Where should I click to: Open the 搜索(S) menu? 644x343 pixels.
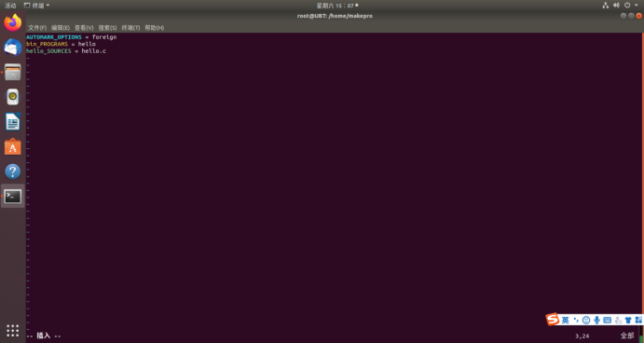(x=107, y=28)
